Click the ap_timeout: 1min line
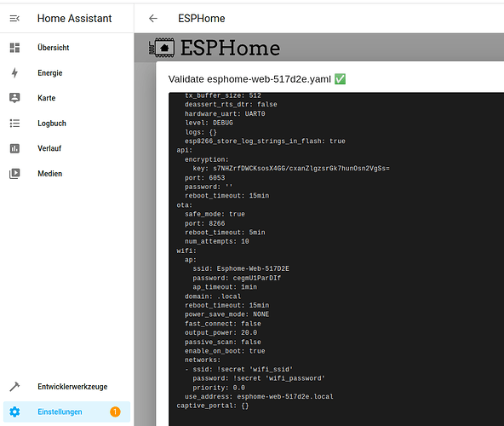This screenshot has height=426, width=504. (x=225, y=287)
